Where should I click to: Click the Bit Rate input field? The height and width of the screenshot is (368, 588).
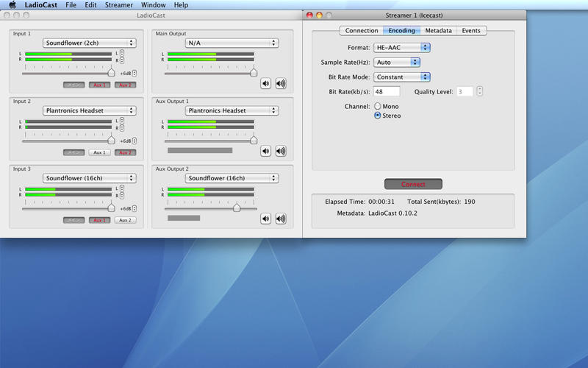click(387, 91)
